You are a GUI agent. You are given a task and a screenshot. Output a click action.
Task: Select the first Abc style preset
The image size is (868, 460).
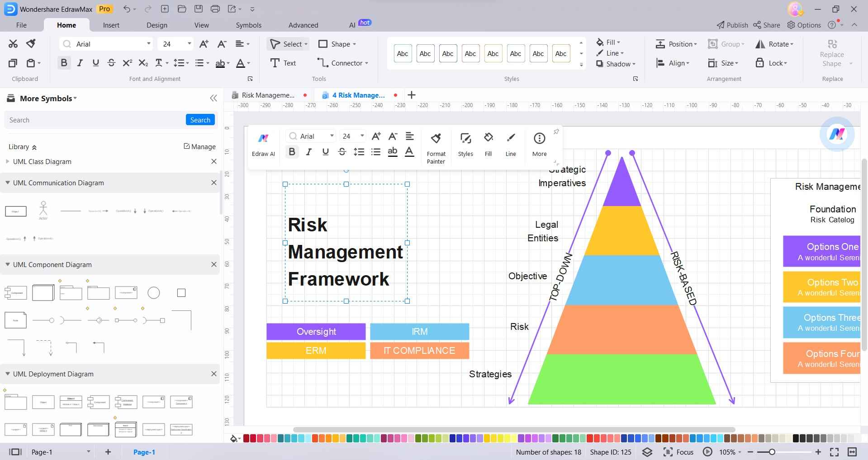tap(403, 53)
